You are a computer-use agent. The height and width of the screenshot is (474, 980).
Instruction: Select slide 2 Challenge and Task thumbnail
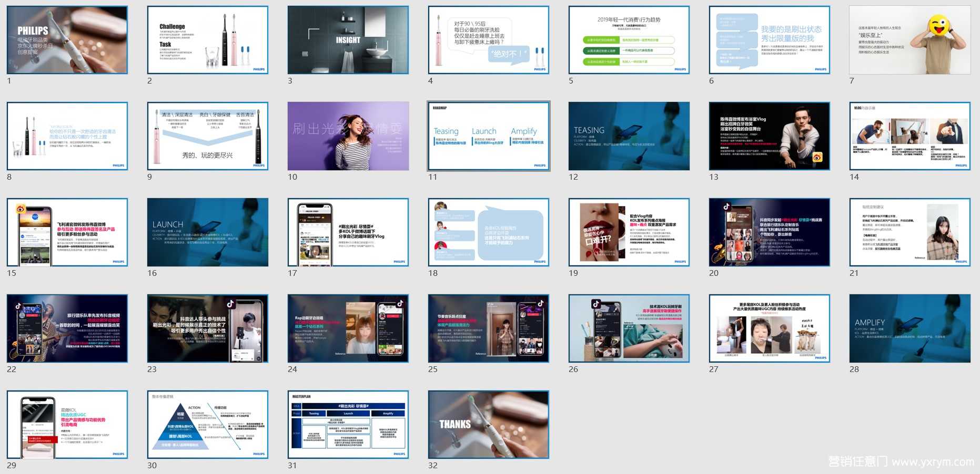208,40
